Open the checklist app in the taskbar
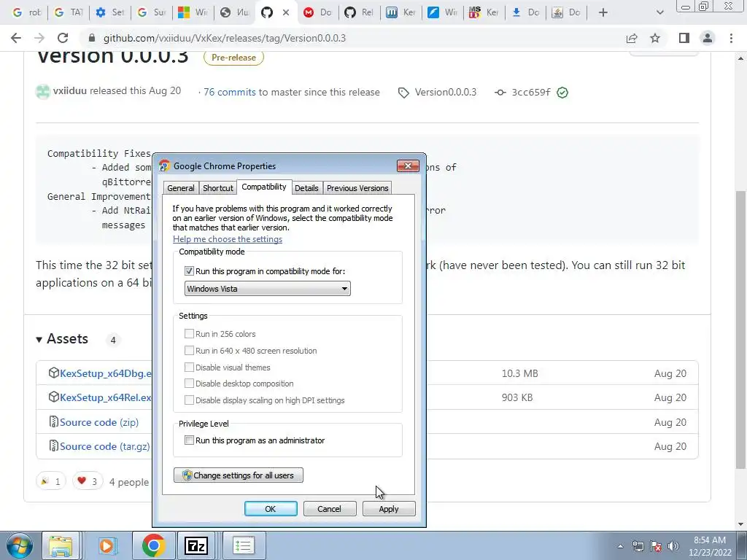Viewport: 747px width, 560px height. click(x=244, y=545)
